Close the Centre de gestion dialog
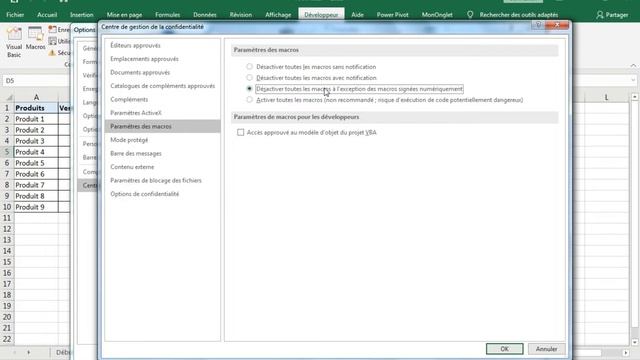Screen dimensions: 640x360 [x=557, y=25]
